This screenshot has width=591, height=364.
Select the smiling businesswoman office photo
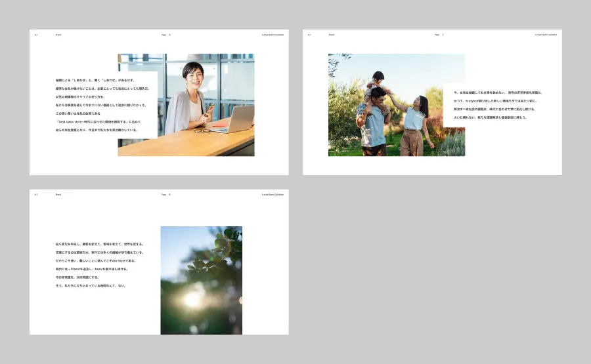[186, 105]
